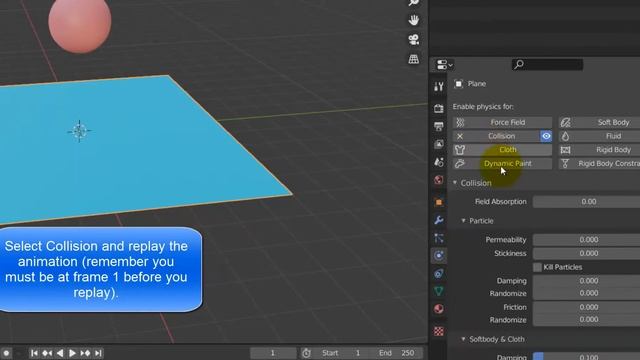Play the animation in reverse

click(60, 353)
